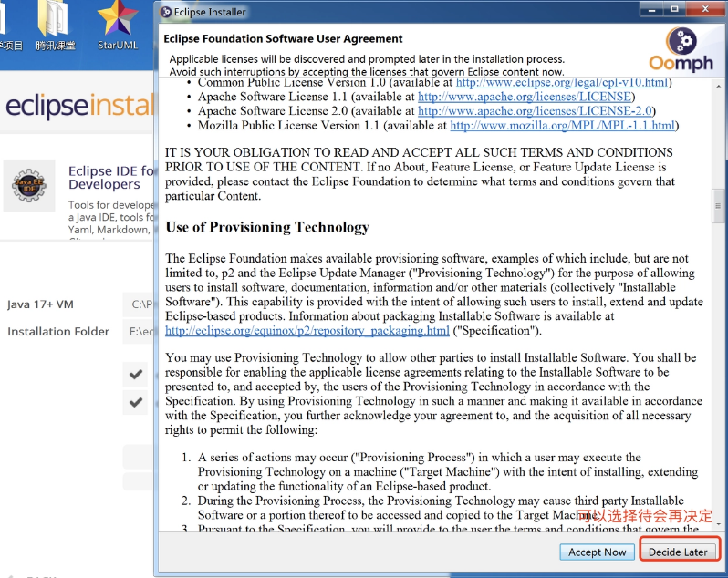Viewport: 728px width, 578px height.
Task: Select the Eclipse IDE Developers title
Action: 110,177
